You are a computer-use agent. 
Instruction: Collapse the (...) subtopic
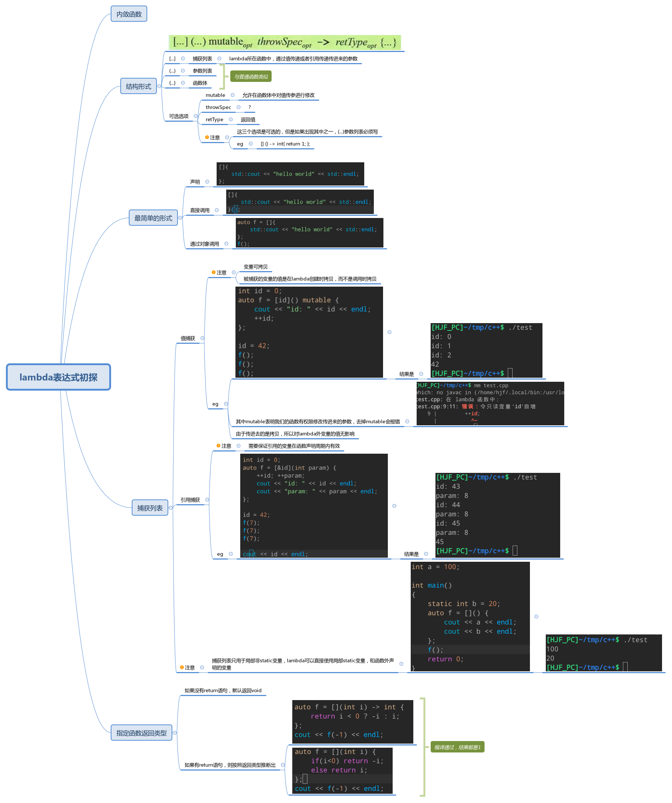click(x=183, y=71)
